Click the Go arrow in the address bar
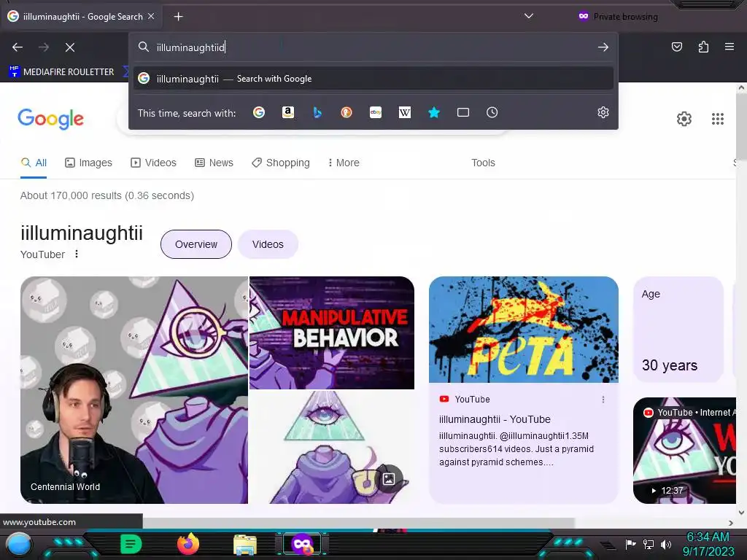The height and width of the screenshot is (560, 747). [603, 47]
